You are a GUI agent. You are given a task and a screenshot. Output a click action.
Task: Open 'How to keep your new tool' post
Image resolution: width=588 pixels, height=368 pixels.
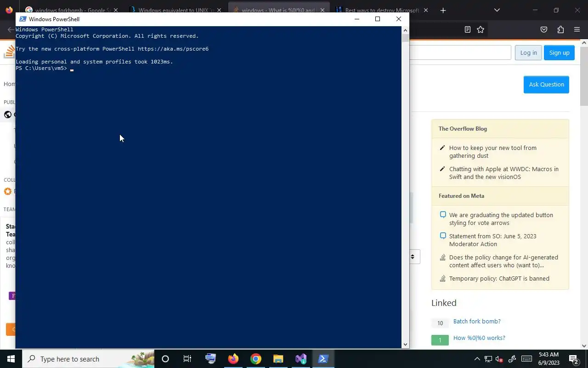point(492,152)
